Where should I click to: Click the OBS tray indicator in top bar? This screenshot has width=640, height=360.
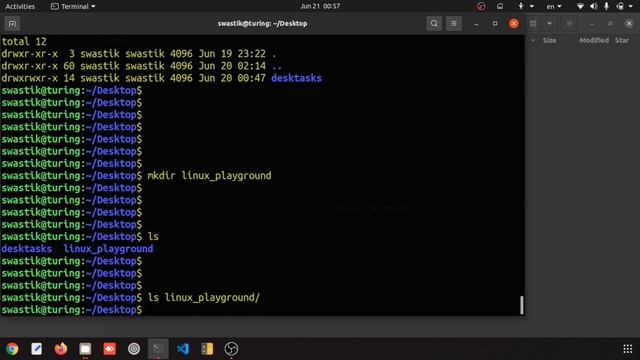tap(481, 6)
